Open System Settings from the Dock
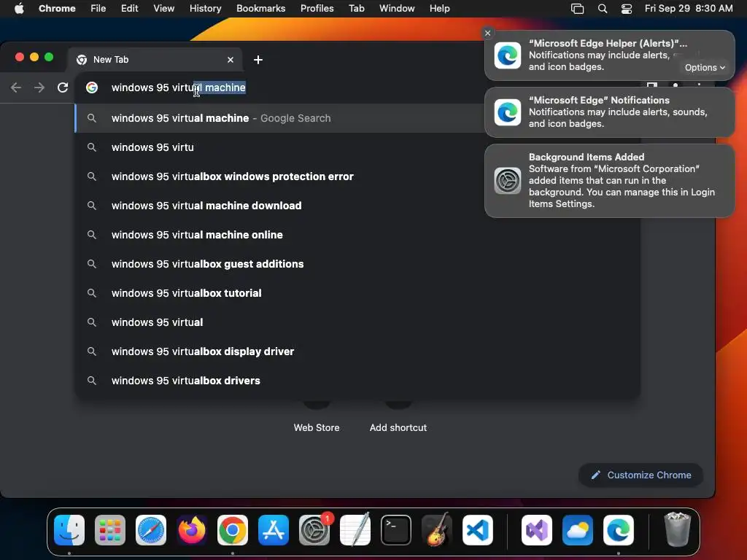 click(314, 530)
